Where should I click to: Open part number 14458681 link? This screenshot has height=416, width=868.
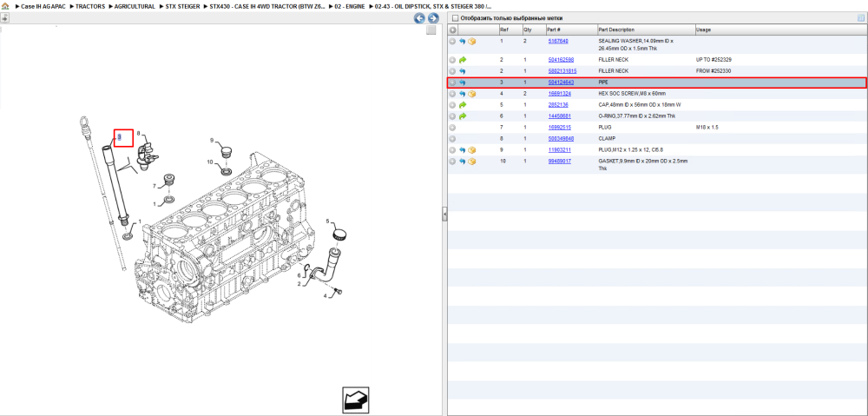[559, 116]
